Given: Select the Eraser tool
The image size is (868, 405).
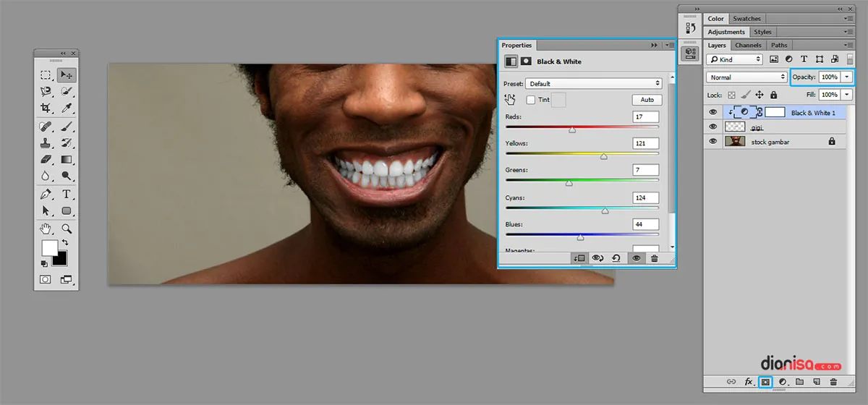Looking at the screenshot, I should 46,159.
